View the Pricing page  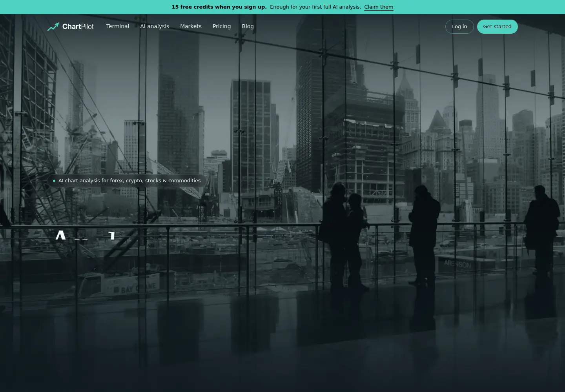[222, 26]
